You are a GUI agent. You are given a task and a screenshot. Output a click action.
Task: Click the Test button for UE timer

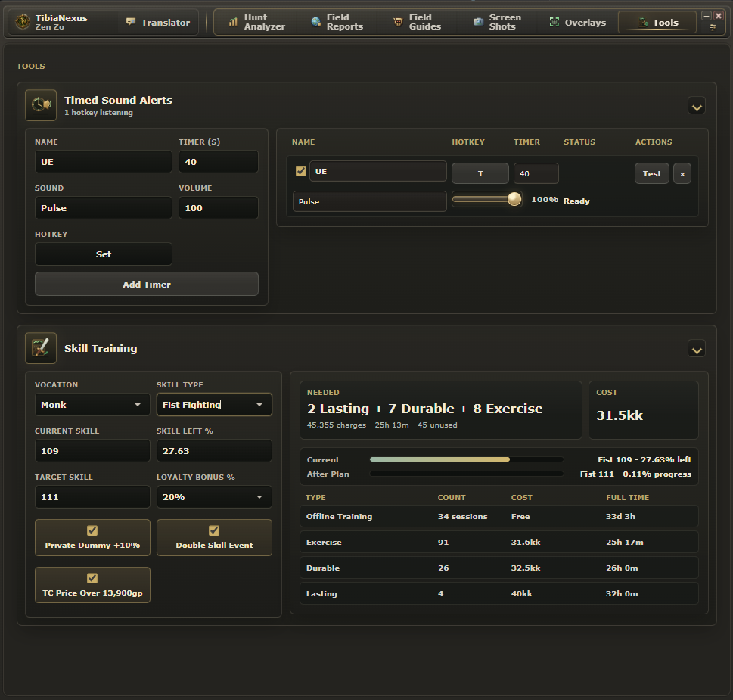pyautogui.click(x=651, y=173)
